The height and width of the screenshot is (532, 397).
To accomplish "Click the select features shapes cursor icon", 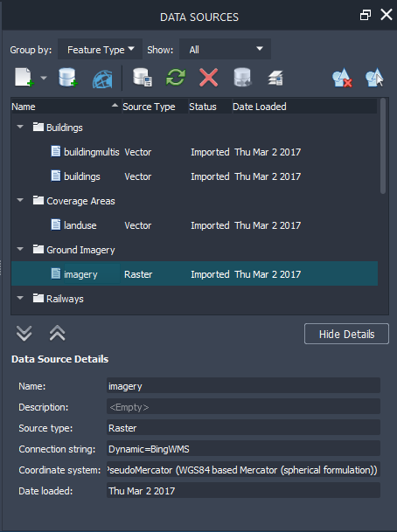I will pyautogui.click(x=374, y=78).
